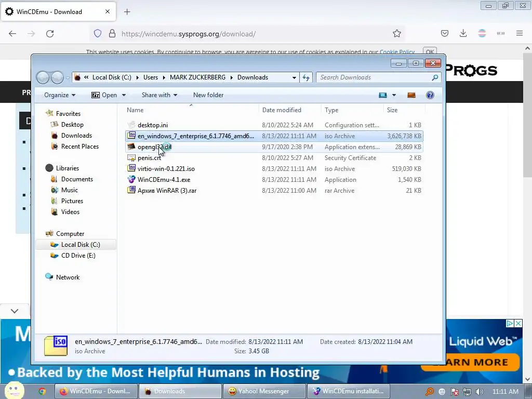Bookmark this page with the star icon
This screenshot has height=399, width=532.
pyautogui.click(x=396, y=34)
